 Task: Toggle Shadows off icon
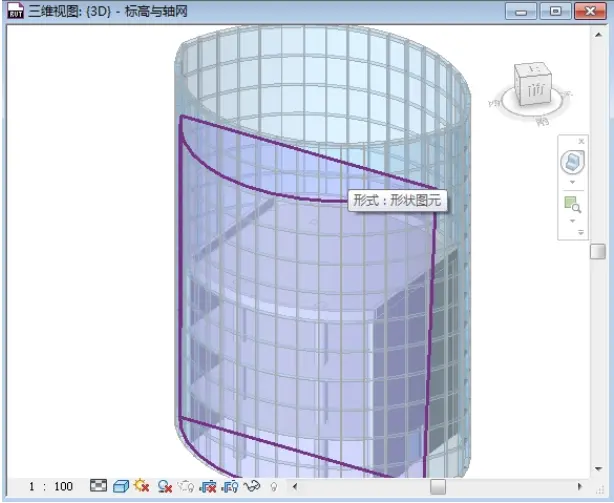[x=165, y=487]
